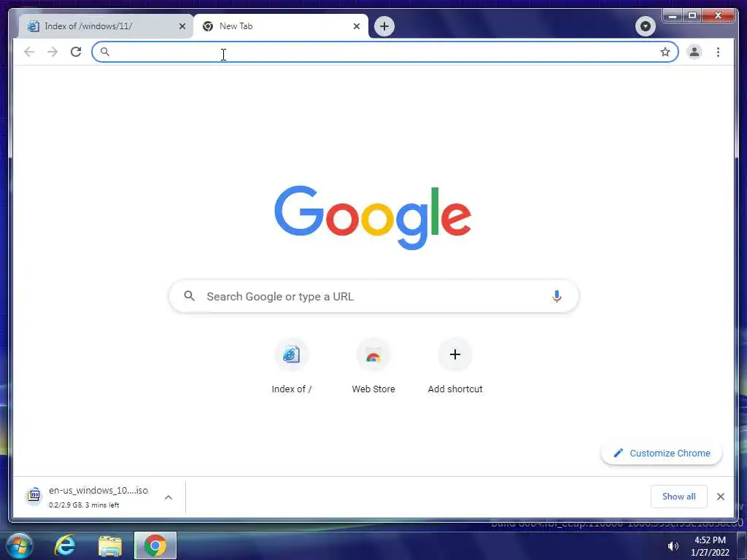This screenshot has width=747, height=560.
Task: Click the taskbar clock showing 4:52 PM
Action: point(710,546)
